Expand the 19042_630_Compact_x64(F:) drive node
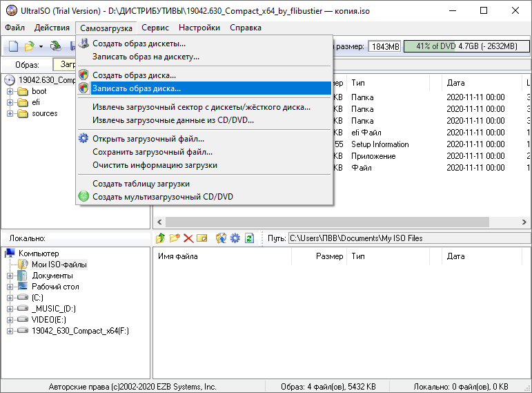This screenshot has width=532, height=393. [x=10, y=331]
